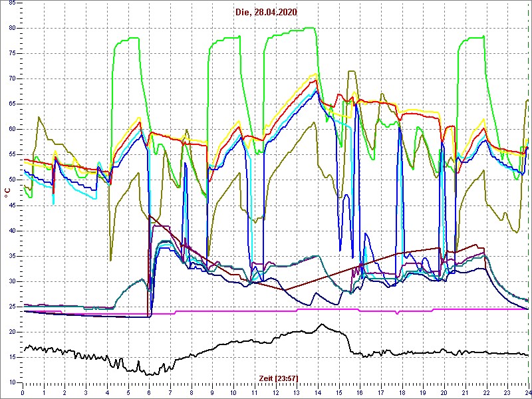Select hour 13 on the time axis
This screenshot has width=532, height=399.
[x=296, y=392]
